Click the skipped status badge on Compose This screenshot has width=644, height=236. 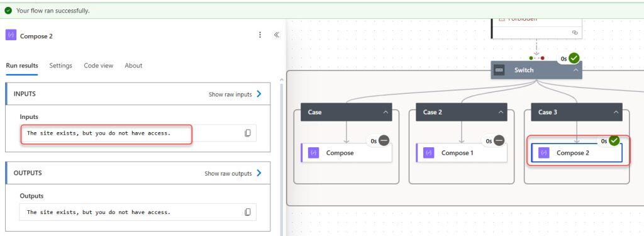(384, 140)
